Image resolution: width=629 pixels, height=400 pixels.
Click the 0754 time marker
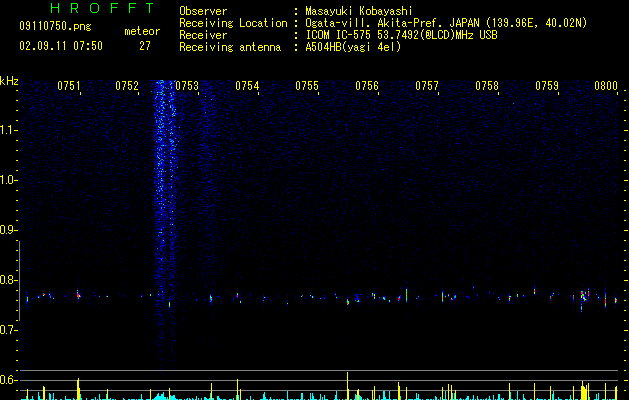247,86
